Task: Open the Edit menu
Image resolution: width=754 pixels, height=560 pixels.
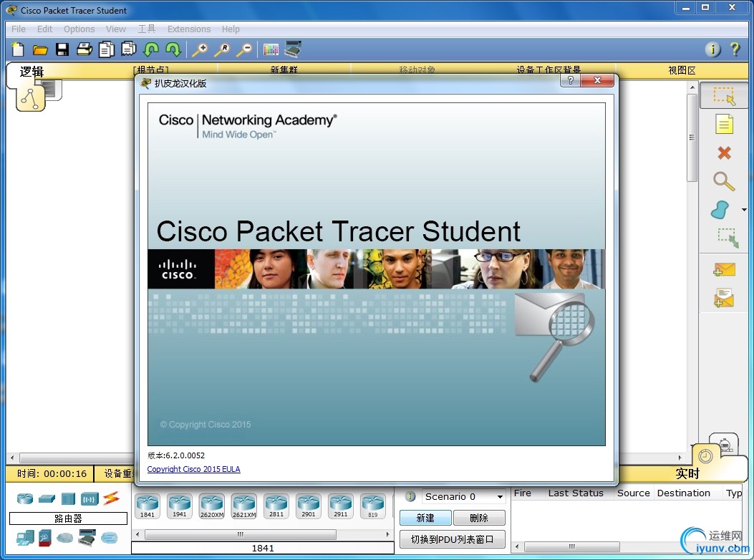Action: click(44, 29)
